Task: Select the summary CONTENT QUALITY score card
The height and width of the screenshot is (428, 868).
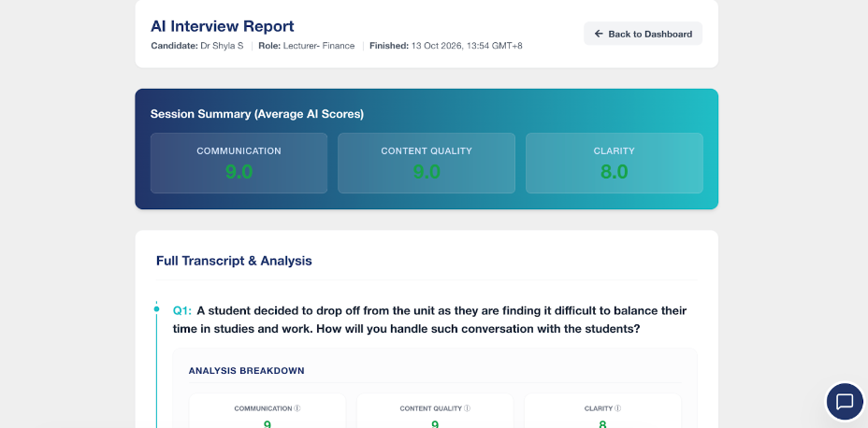Action: coord(427,164)
